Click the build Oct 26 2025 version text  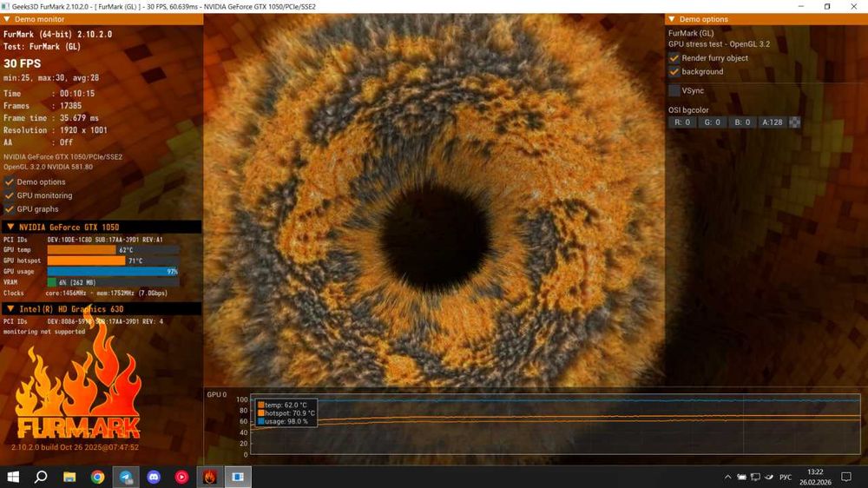tap(76, 447)
